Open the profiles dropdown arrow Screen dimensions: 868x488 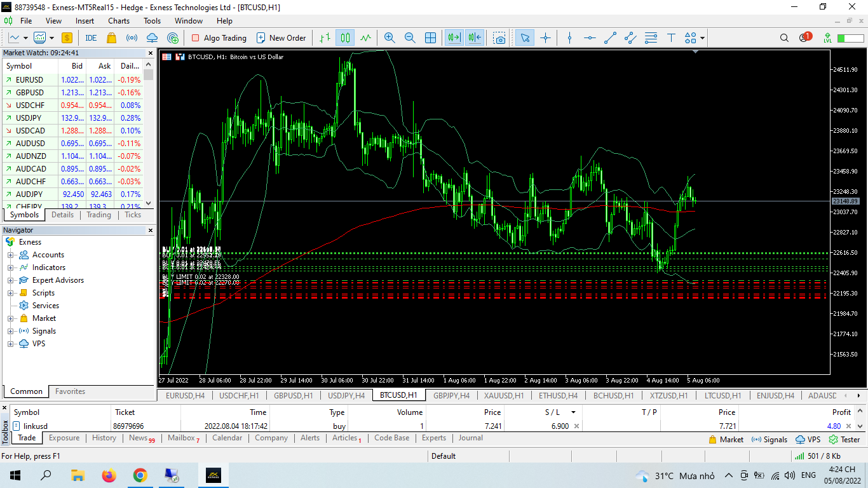(x=51, y=37)
